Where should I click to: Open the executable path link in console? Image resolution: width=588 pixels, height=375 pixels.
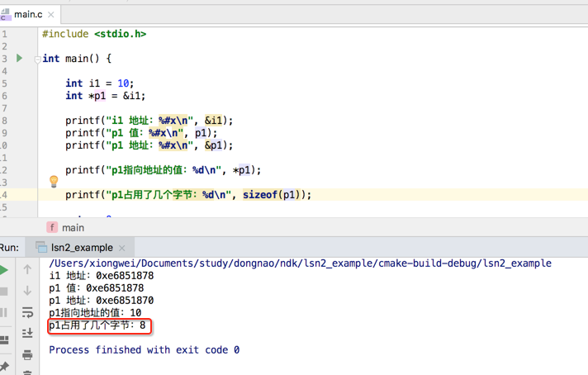click(x=300, y=263)
